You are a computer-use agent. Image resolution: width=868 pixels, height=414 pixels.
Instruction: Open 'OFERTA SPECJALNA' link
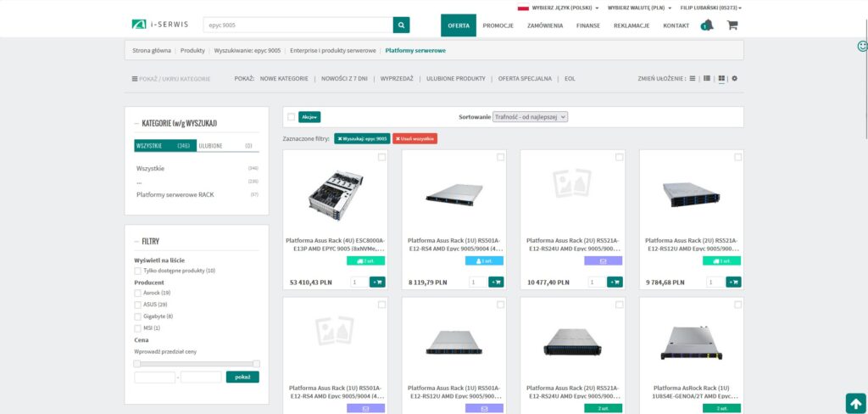pos(525,79)
